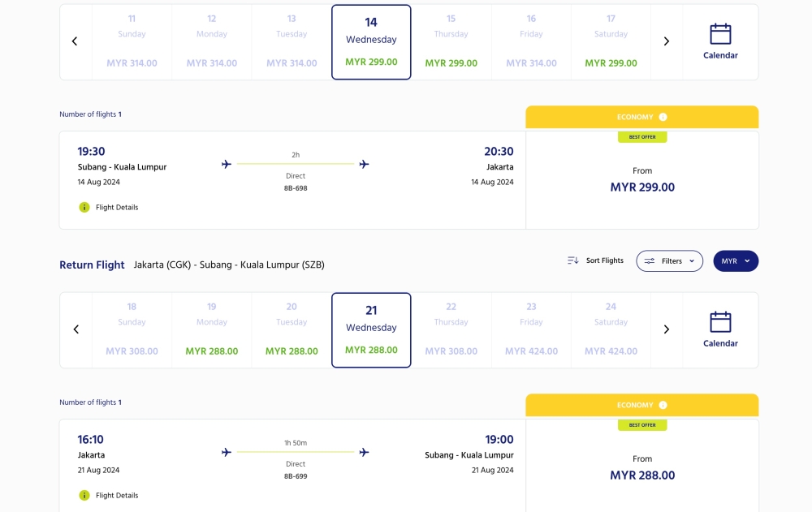
Task: Click the Sort Flights icon
Action: point(572,260)
